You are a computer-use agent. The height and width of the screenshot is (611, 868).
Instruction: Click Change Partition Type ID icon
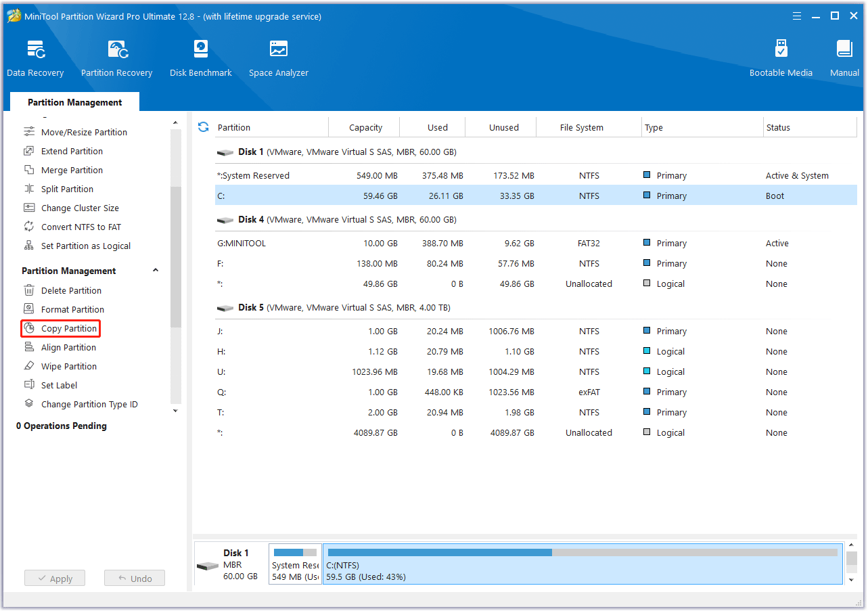[29, 404]
